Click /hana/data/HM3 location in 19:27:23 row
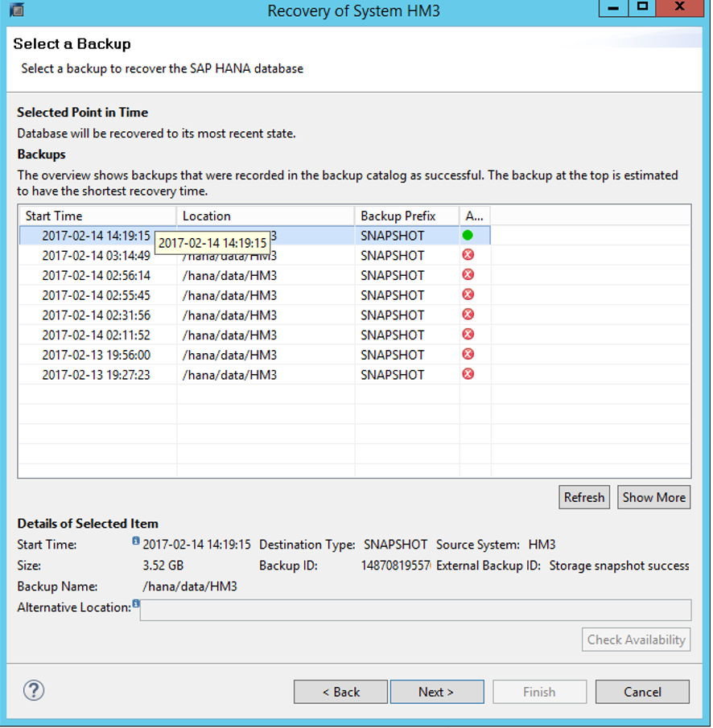Image resolution: width=713 pixels, height=728 pixels. [229, 376]
